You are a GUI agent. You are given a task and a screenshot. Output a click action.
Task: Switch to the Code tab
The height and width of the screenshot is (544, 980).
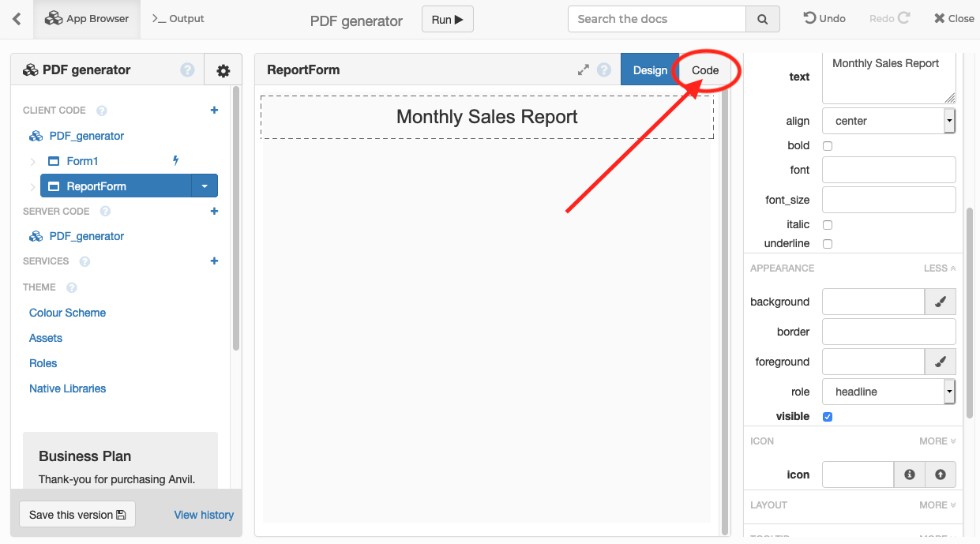(x=704, y=70)
